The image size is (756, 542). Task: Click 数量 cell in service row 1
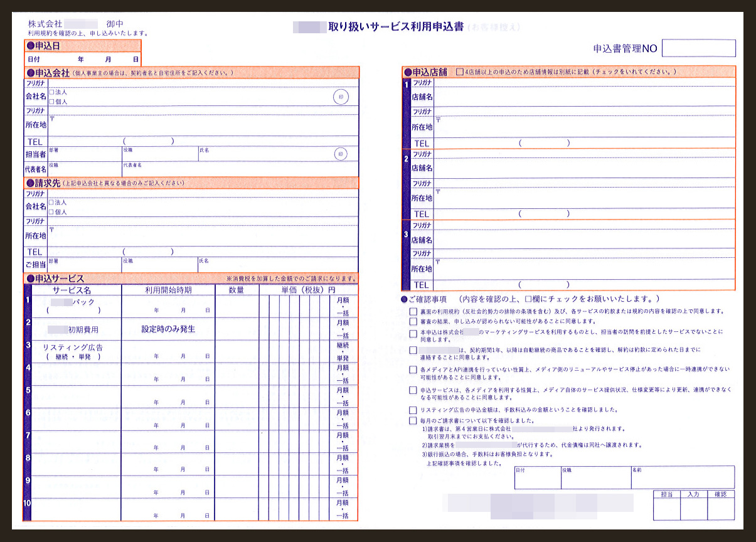pos(237,306)
